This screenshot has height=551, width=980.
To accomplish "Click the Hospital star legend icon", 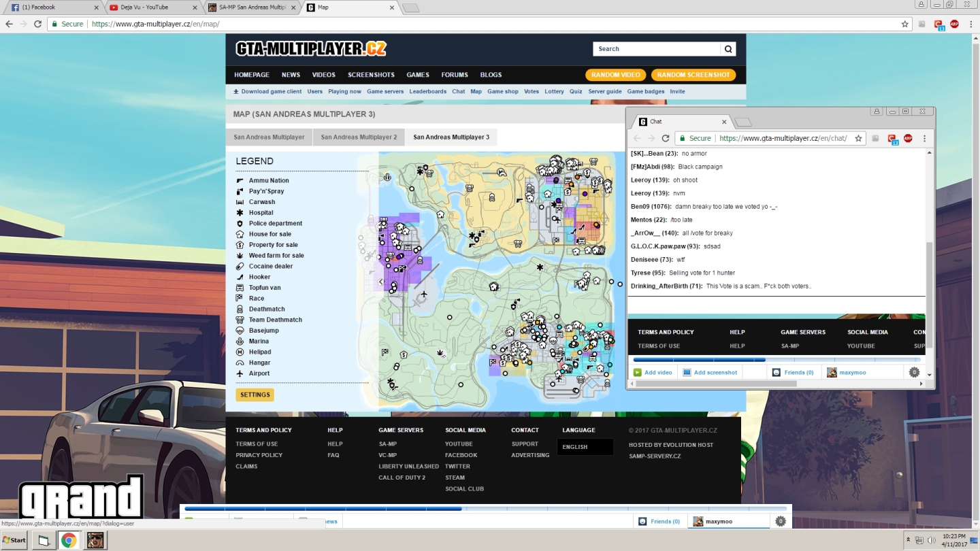I will point(240,213).
